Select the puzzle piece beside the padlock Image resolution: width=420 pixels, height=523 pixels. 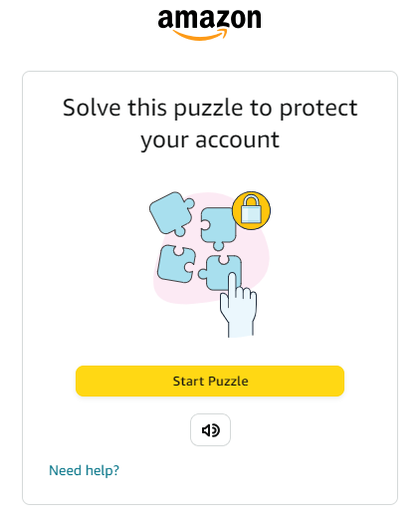218,228
